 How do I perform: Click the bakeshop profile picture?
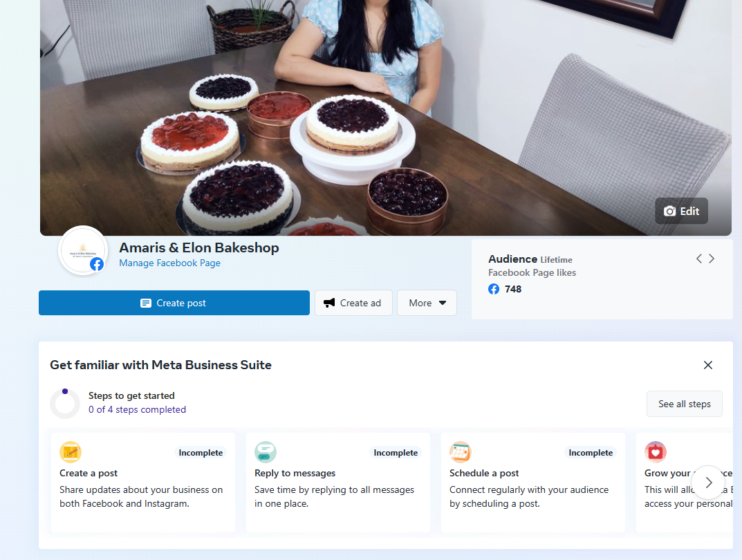click(x=82, y=250)
